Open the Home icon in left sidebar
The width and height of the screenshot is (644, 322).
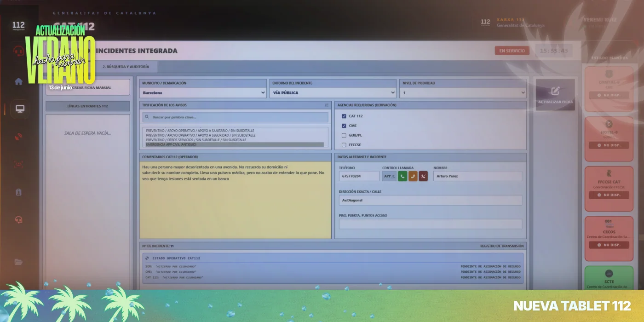tap(18, 81)
